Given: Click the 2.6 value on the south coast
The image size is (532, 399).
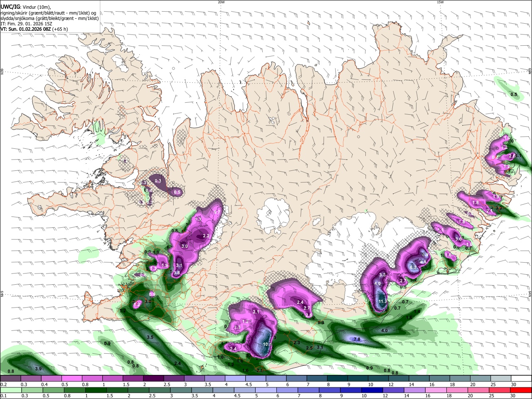Looking at the screenshot, I should pos(309,315).
